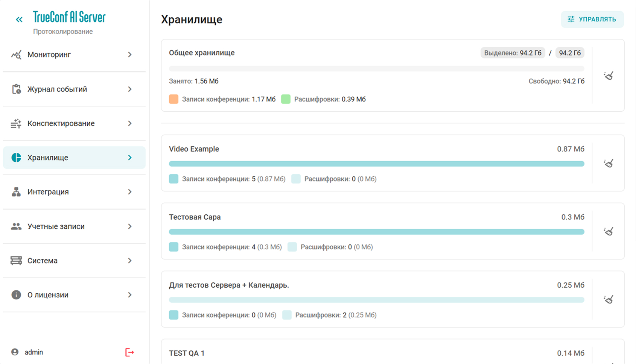
Task: Click the admin user avatar icon
Action: point(15,352)
